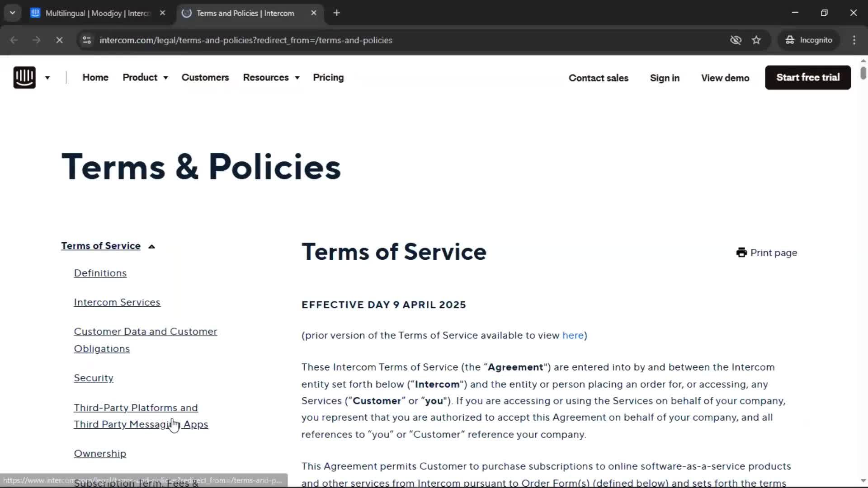This screenshot has width=868, height=488.
Task: Jump to Ownership section
Action: (x=100, y=453)
